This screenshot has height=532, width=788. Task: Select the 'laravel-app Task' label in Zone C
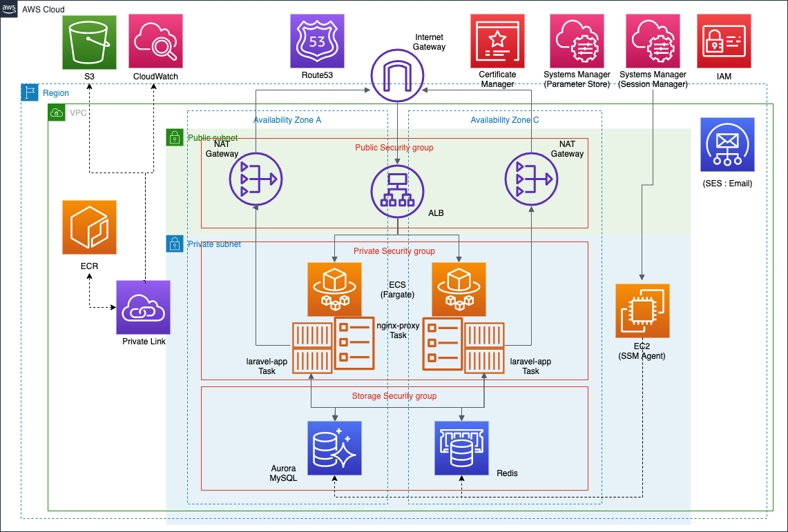[530, 366]
